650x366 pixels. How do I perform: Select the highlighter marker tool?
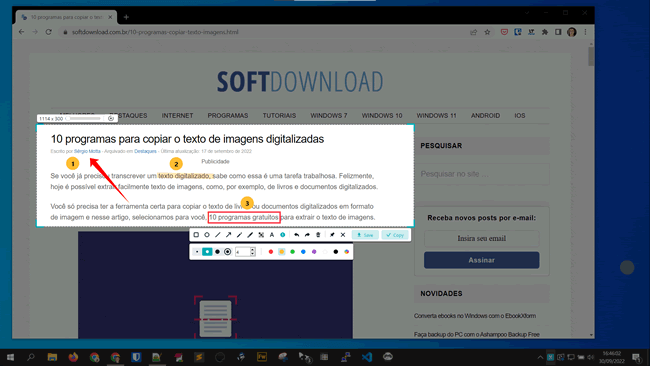(x=250, y=235)
